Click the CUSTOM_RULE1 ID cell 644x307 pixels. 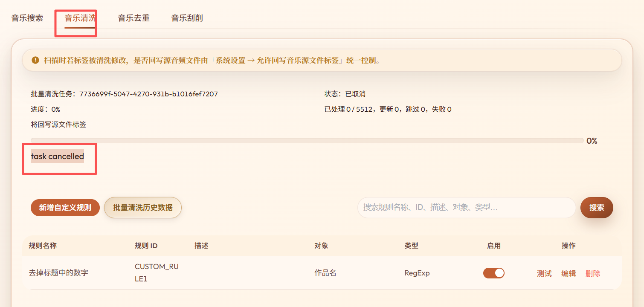tap(157, 273)
